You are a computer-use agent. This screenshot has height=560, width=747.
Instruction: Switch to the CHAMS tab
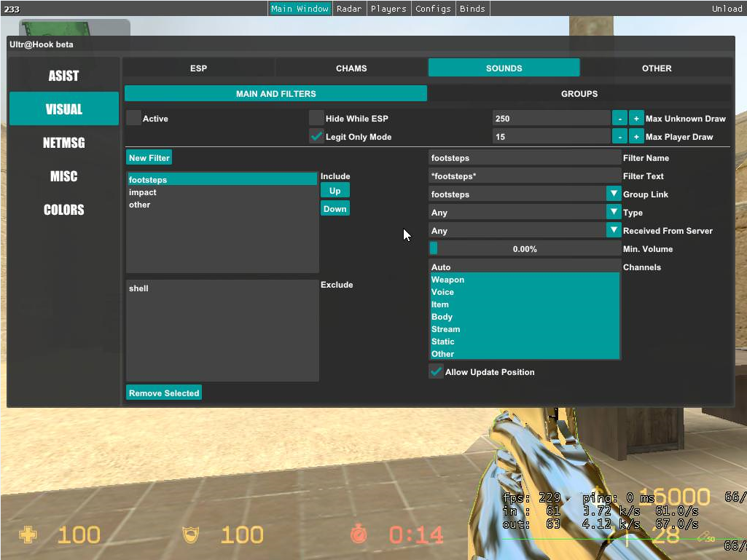351,68
